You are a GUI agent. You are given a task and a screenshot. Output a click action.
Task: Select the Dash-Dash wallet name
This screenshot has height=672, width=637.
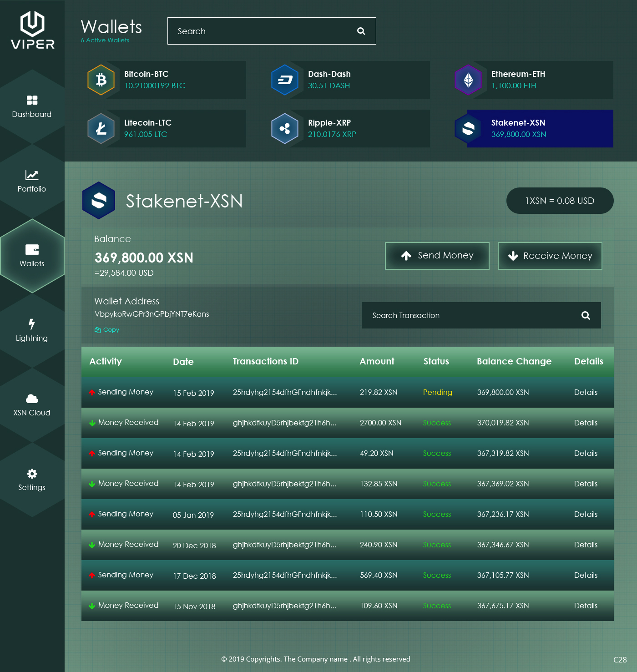329,74
